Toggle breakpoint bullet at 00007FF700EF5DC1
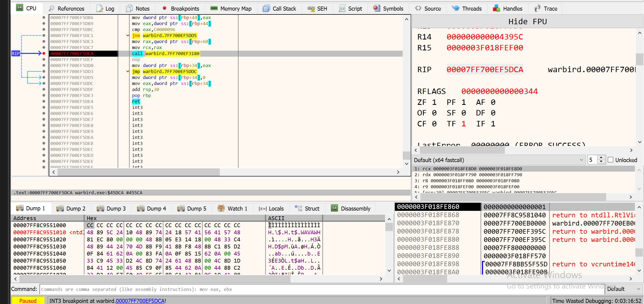Screen dimensions: 644x304 pyautogui.click(x=44, y=35)
